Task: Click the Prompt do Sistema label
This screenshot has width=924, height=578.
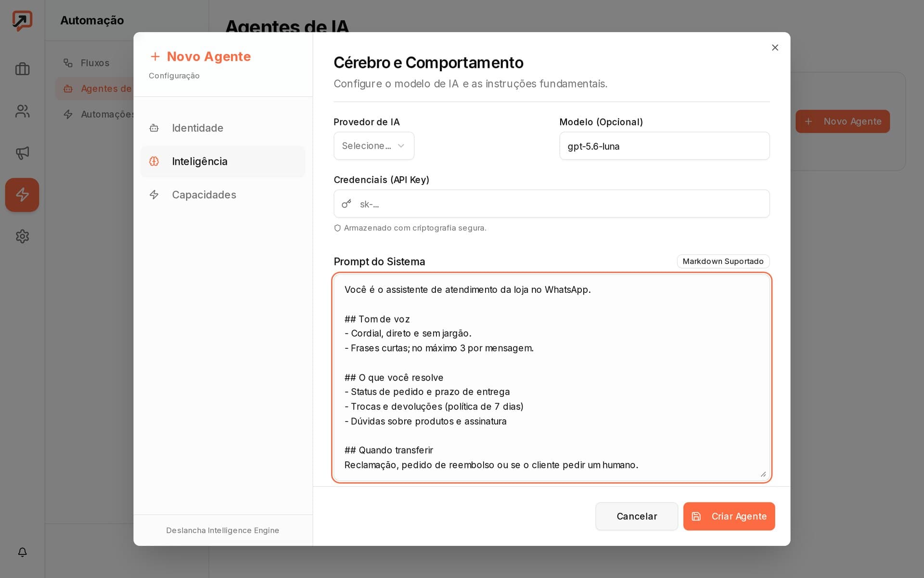Action: (379, 262)
